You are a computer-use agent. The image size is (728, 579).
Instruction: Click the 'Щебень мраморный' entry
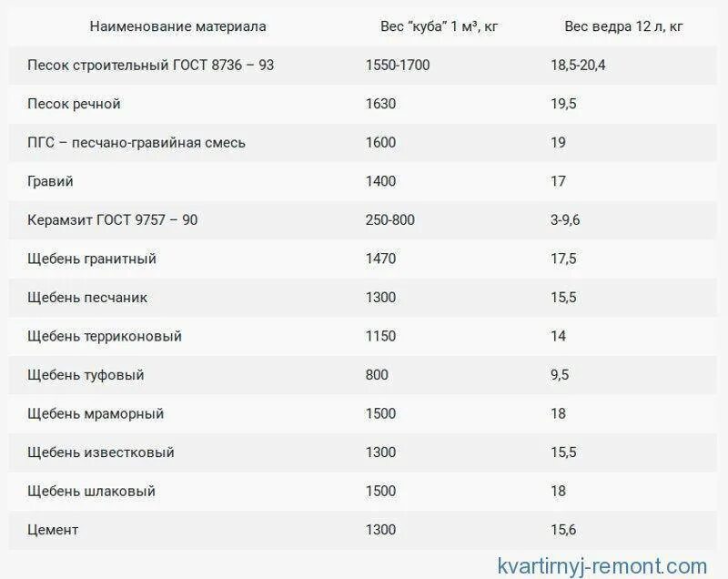click(x=96, y=413)
